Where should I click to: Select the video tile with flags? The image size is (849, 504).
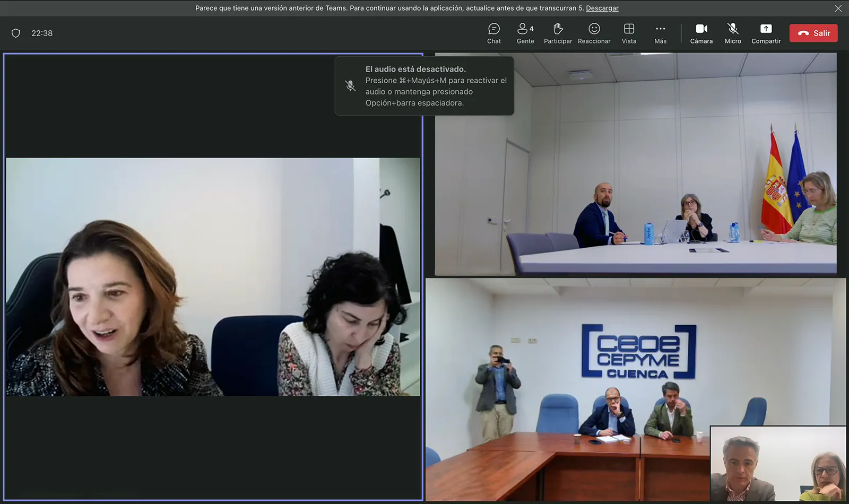point(636,164)
